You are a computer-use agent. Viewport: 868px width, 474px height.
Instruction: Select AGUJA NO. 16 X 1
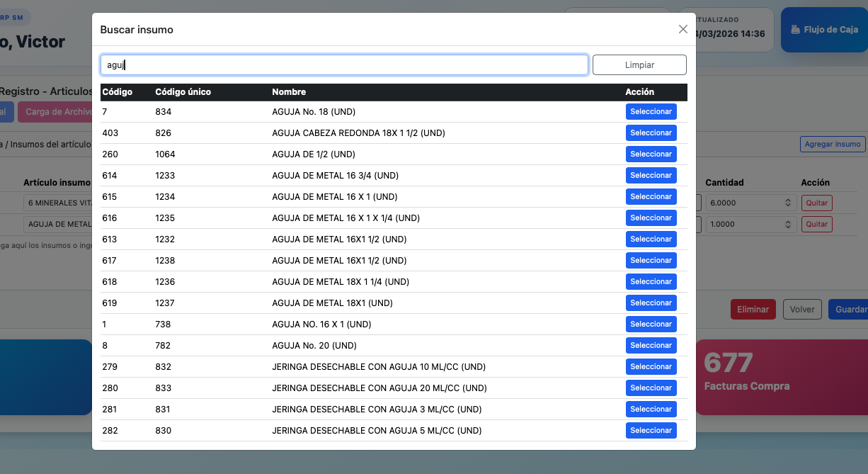651,325
